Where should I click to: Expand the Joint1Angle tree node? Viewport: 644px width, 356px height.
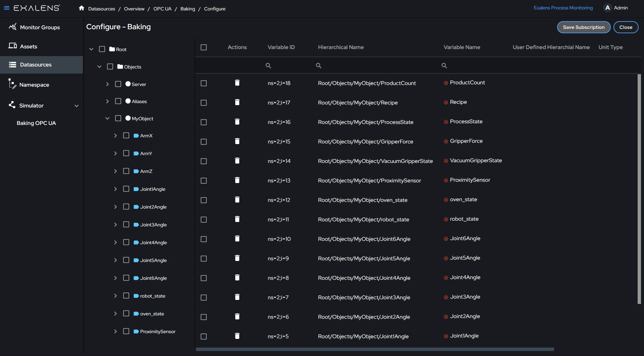pyautogui.click(x=115, y=189)
